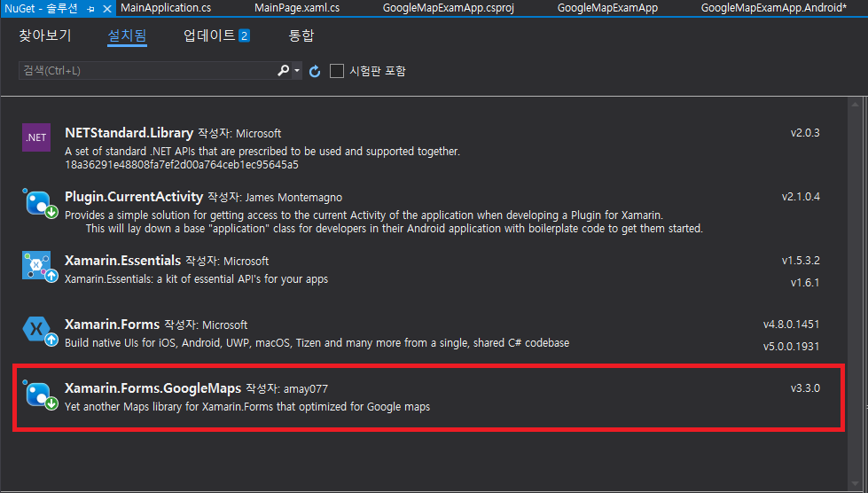Screen dimensions: 868x493
Task: Switch to MainPage.xaml.cs document tab
Action: click(x=297, y=8)
